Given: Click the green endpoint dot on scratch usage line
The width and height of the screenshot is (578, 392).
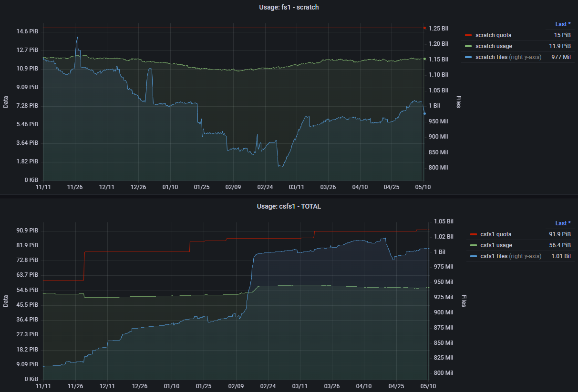Looking at the screenshot, I should point(424,59).
